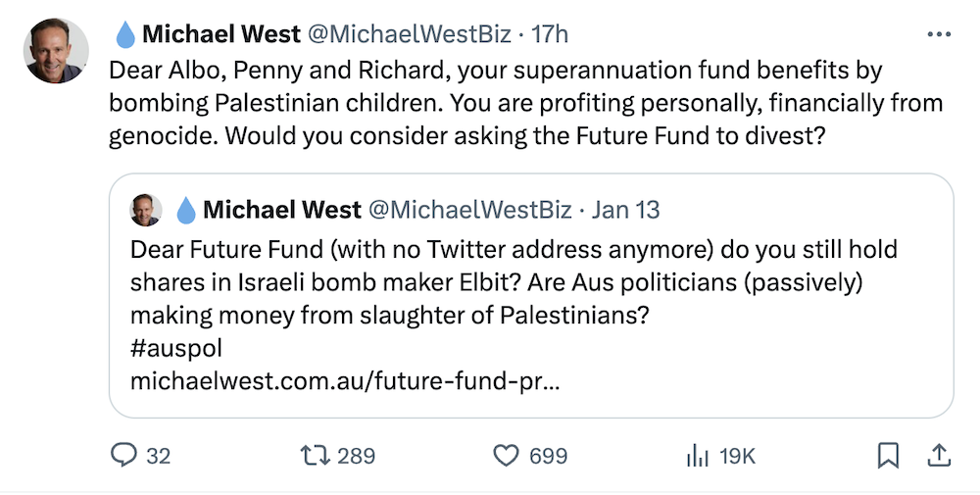
Task: Click the reply speech bubble icon
Action: pos(124,455)
